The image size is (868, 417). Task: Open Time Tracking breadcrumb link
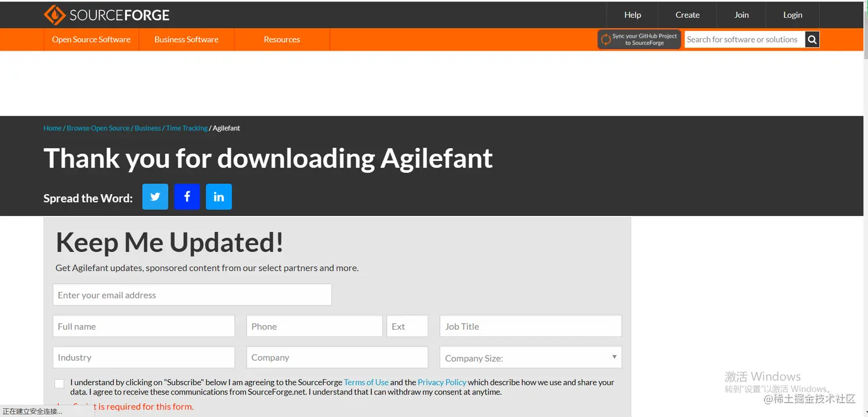pos(187,128)
